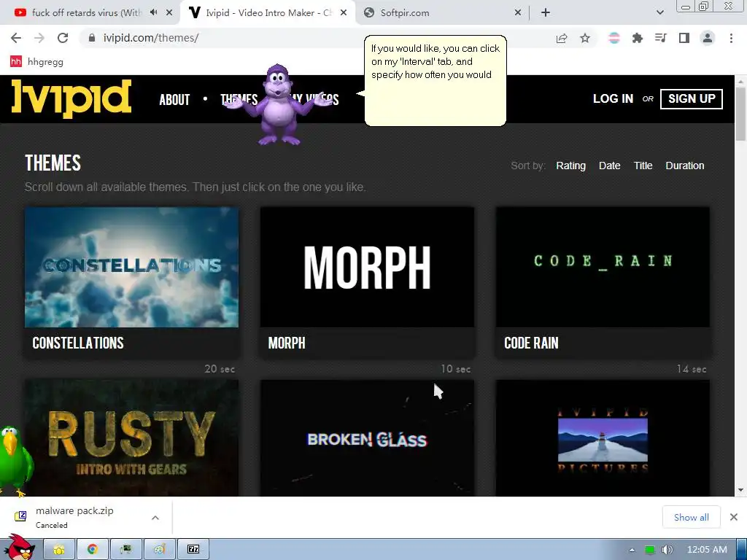Switch to the YouTube virus video tab
The height and width of the screenshot is (560, 747).
click(90, 13)
